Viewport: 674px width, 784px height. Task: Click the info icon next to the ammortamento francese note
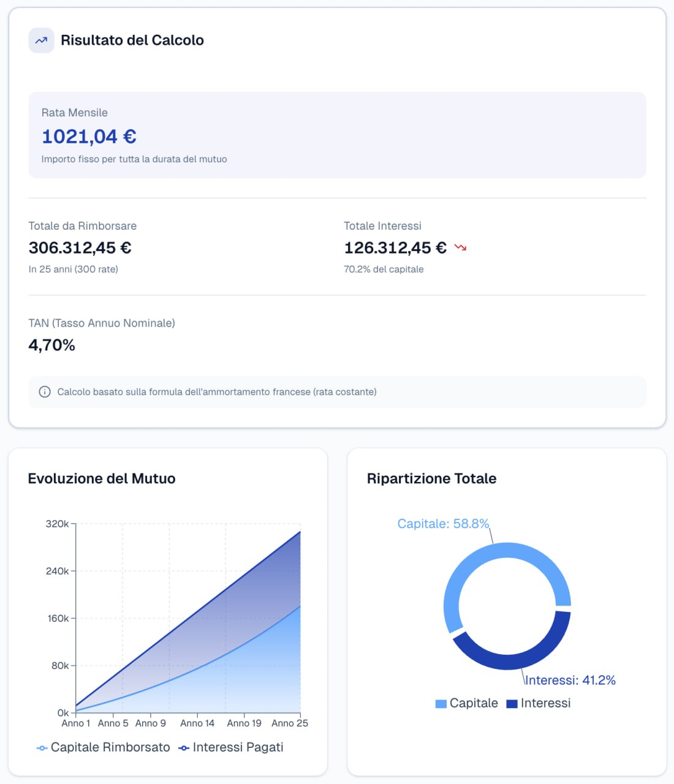tap(45, 392)
